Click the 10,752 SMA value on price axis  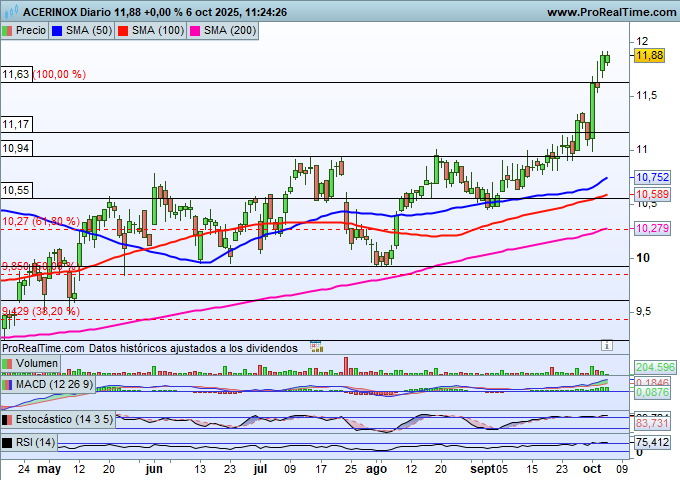coord(652,177)
